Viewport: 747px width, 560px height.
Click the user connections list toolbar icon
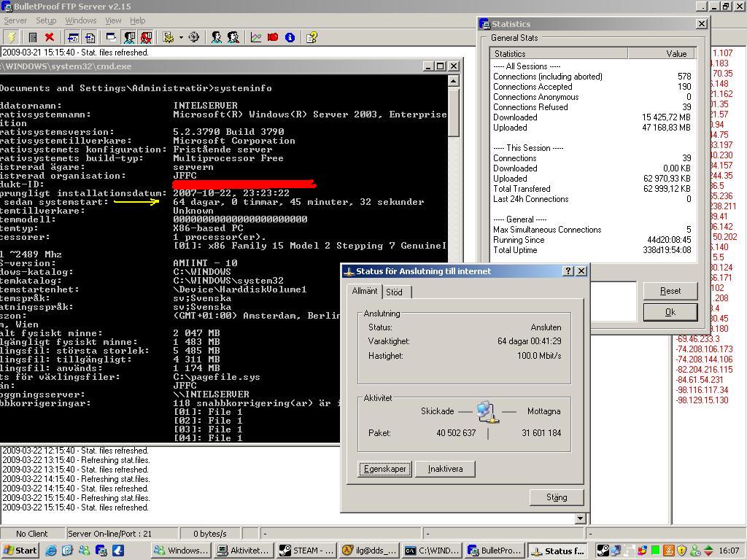coord(129,37)
